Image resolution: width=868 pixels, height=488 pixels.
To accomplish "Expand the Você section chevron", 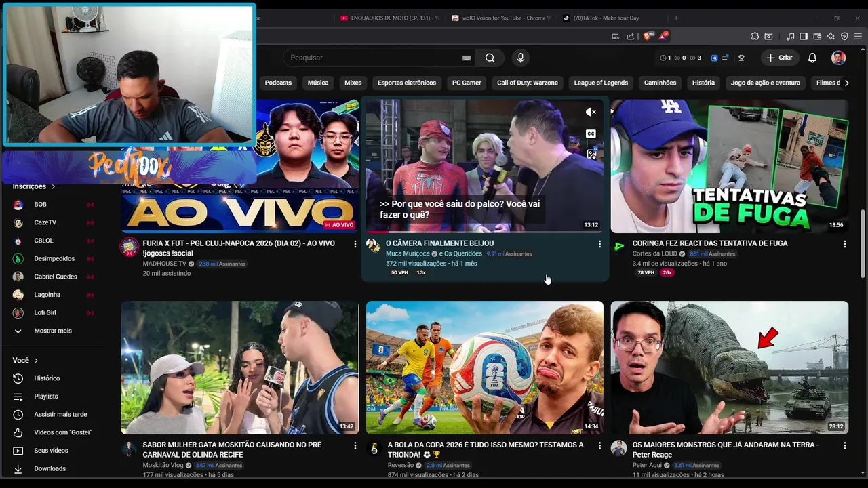I will tap(36, 361).
